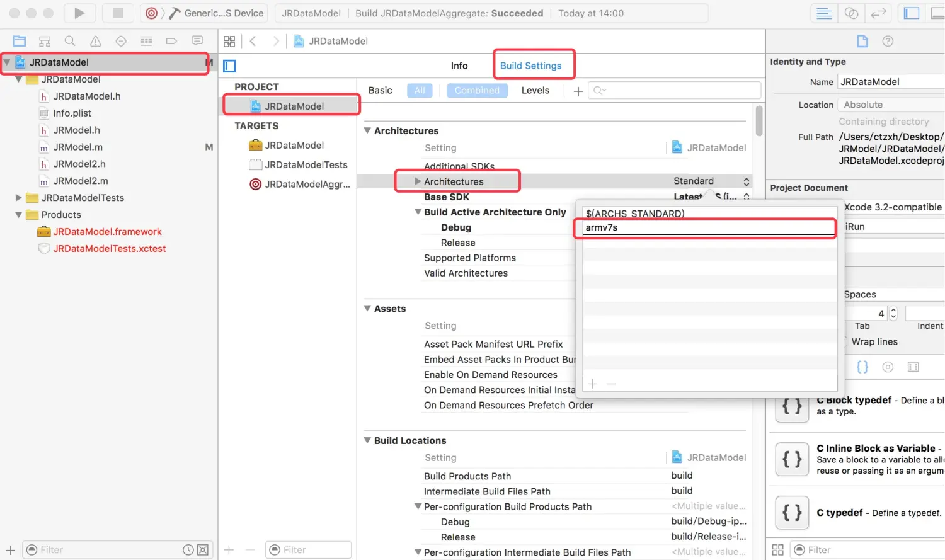Viewport: 945px width, 560px height.
Task: Collapse the JRDataModel project root
Action: point(7,62)
